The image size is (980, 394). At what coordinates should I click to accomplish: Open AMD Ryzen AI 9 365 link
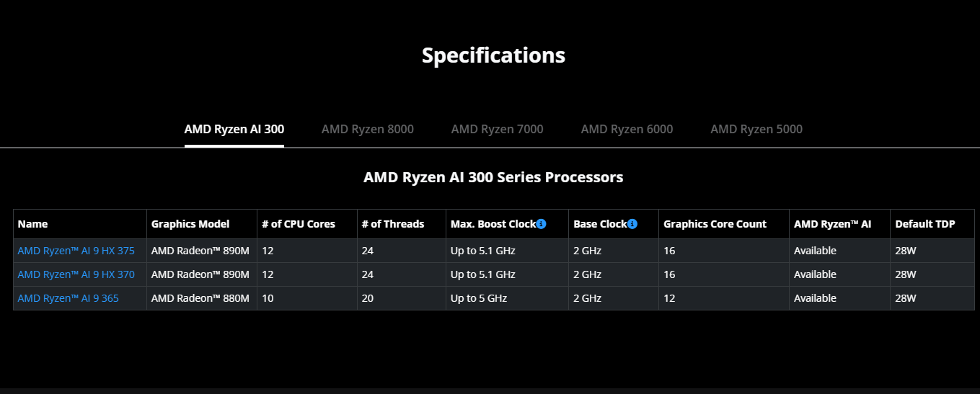click(69, 298)
